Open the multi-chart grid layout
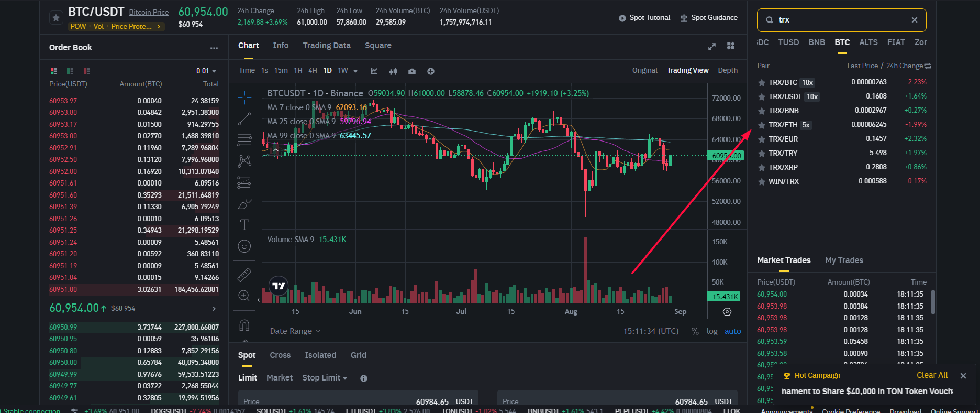Image resolution: width=980 pixels, height=413 pixels. tap(731, 46)
